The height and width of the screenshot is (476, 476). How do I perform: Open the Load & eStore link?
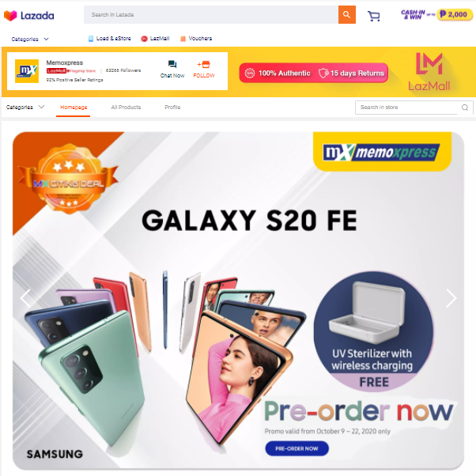[110, 39]
